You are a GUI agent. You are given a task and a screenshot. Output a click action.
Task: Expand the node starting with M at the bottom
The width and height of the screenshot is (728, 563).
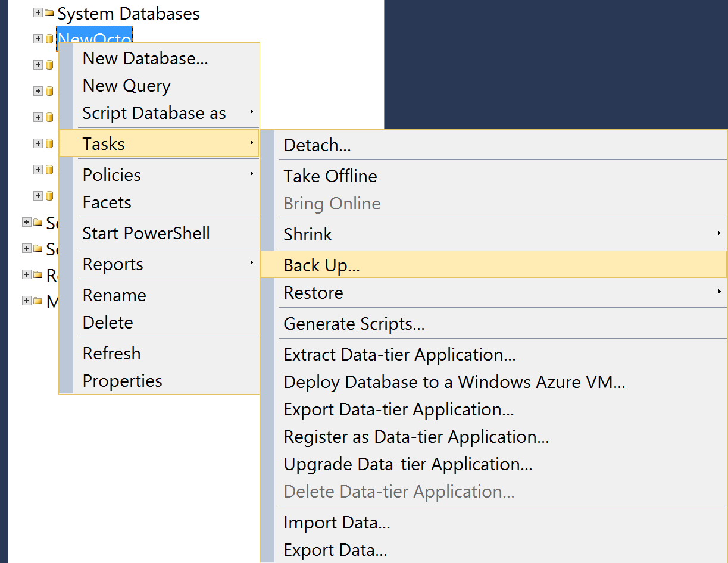click(x=28, y=301)
